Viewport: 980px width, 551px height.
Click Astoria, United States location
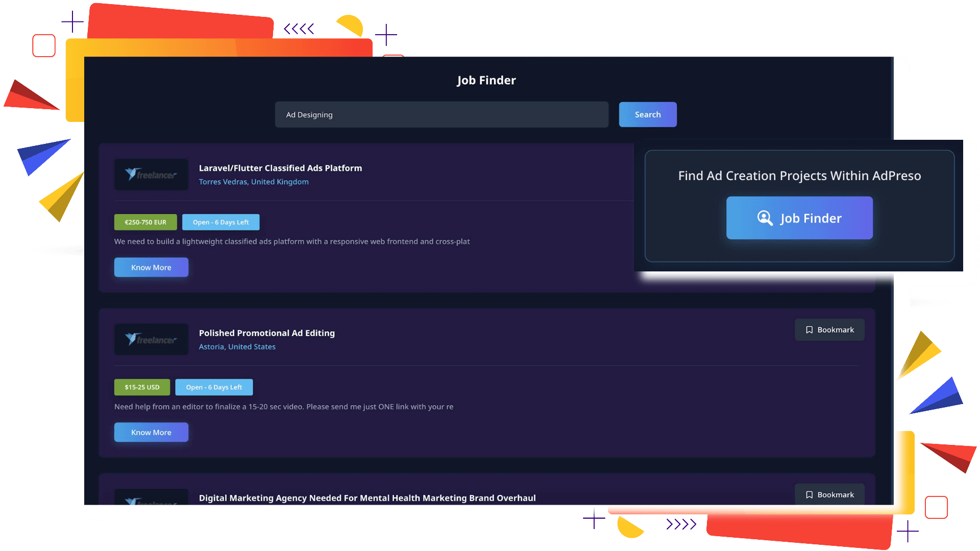coord(237,347)
